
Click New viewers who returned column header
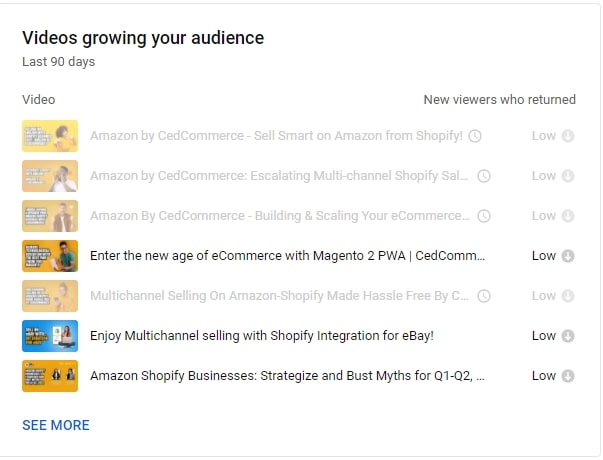pyautogui.click(x=500, y=100)
